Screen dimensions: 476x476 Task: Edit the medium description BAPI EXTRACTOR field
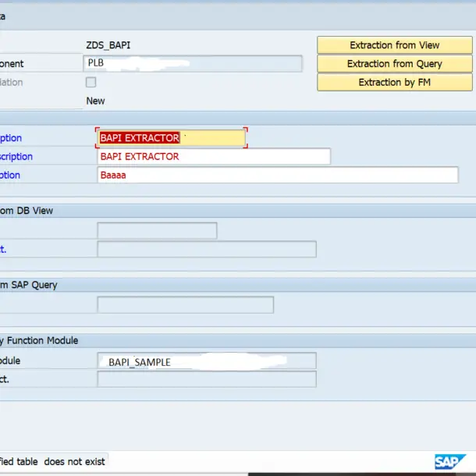click(x=214, y=156)
